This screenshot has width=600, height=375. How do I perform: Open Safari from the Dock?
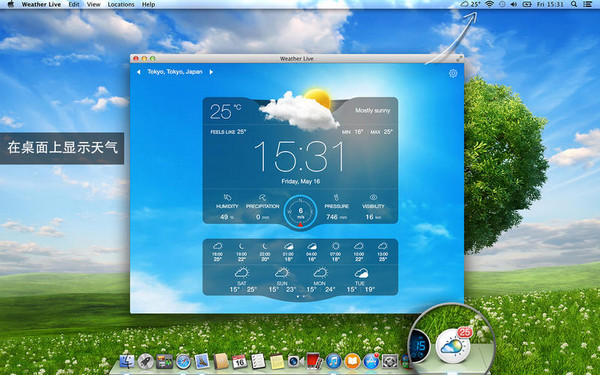(x=183, y=362)
